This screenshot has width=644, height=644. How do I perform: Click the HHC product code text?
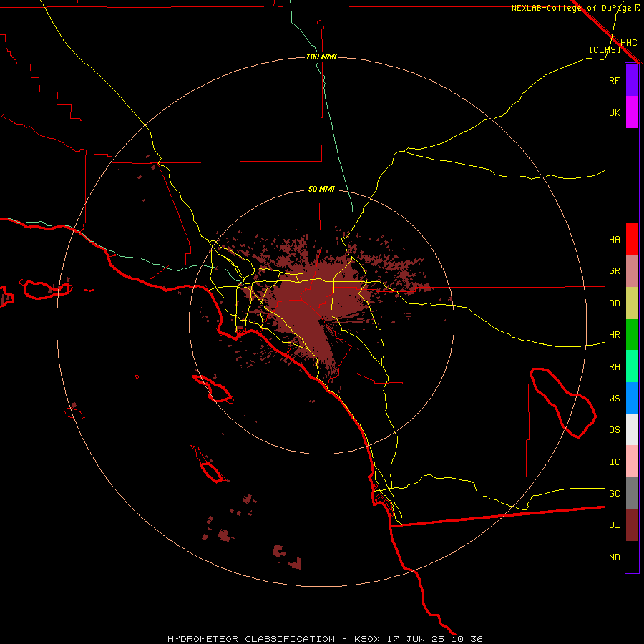click(628, 43)
